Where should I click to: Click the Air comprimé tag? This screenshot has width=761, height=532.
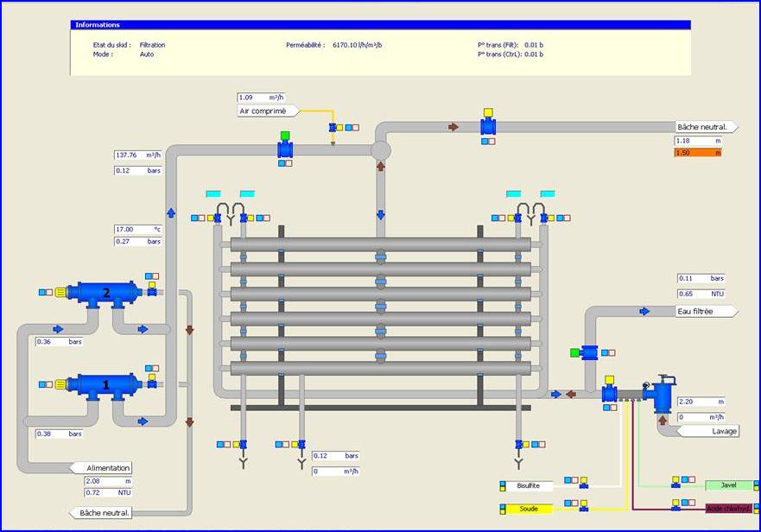point(268,111)
